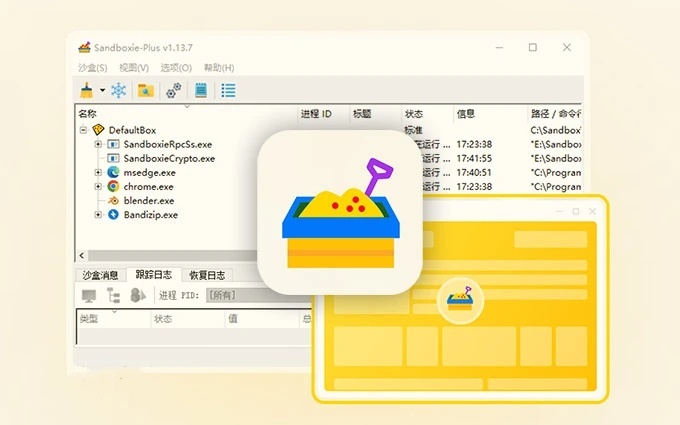The width and height of the screenshot is (680, 425).
Task: Click the 状态 column header in trace log
Action: pos(187,319)
